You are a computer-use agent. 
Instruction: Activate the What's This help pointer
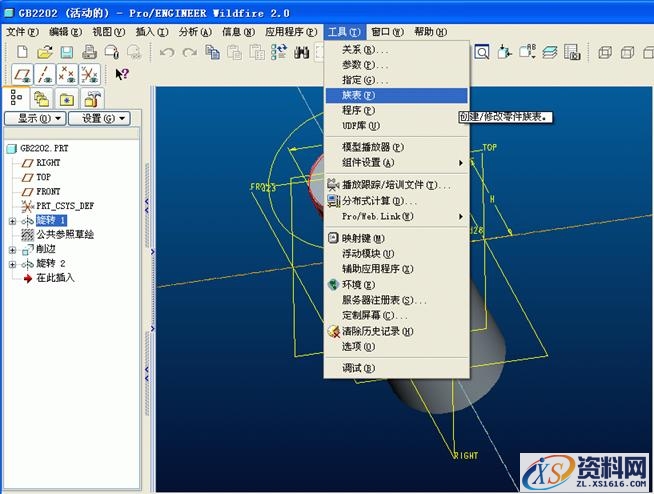122,74
